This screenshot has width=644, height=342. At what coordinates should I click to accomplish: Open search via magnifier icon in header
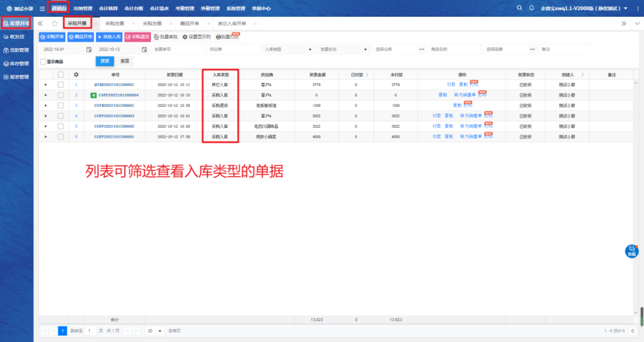516,8
